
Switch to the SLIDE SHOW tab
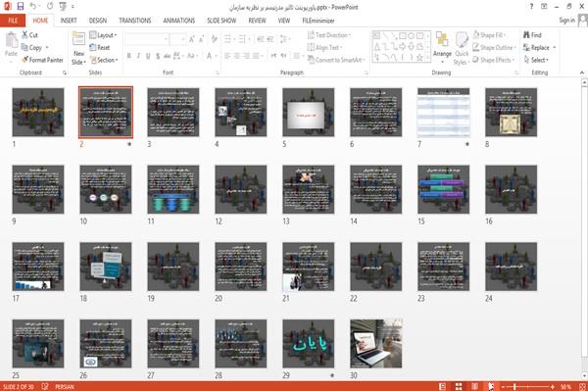point(221,21)
